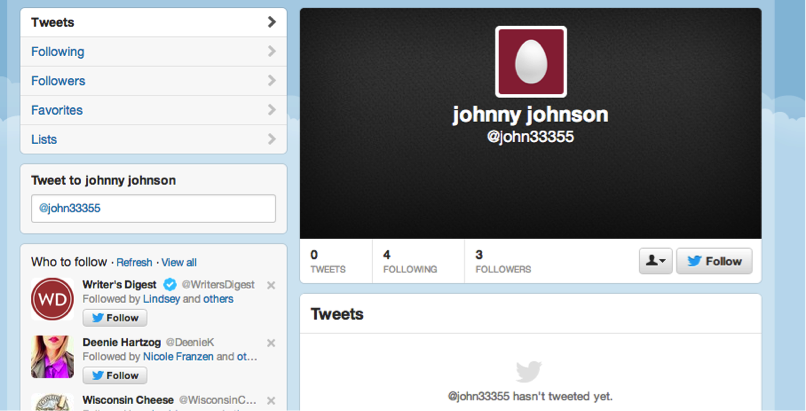
Task: Click chevron arrow beside Following
Action: pyautogui.click(x=272, y=51)
